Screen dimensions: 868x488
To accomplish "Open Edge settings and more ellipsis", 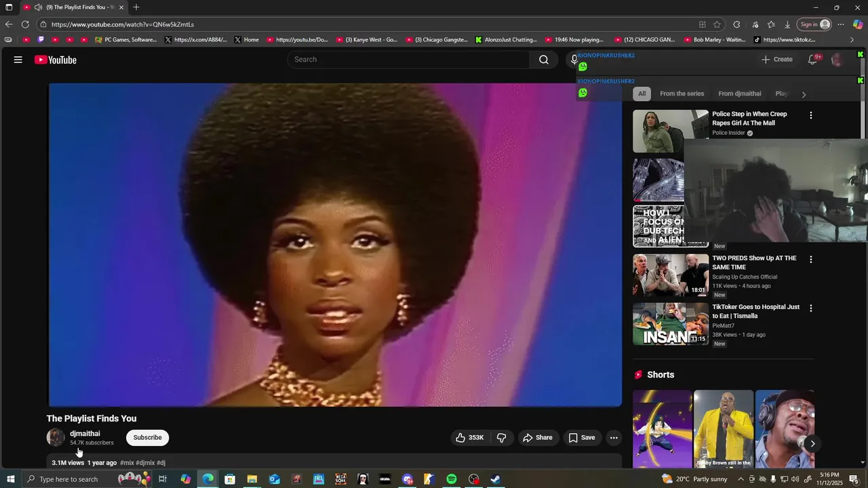I will [841, 24].
